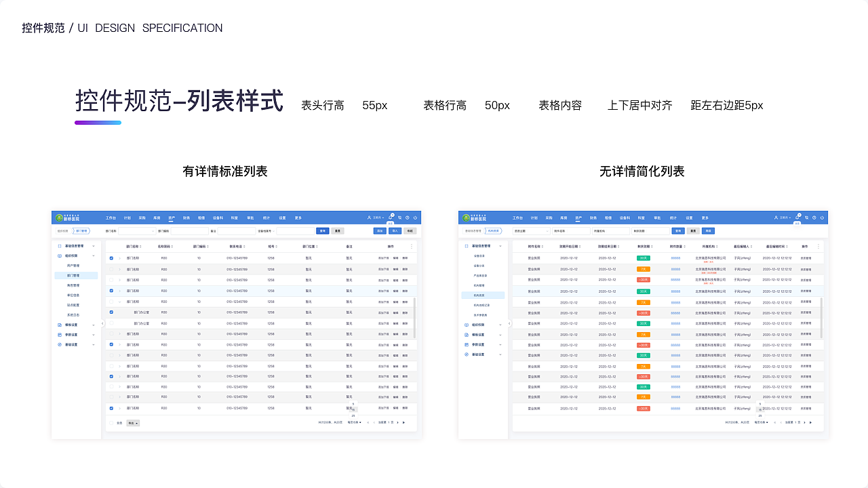This screenshot has height=488, width=868.
Task: Open the 资质过期 filter dropdown
Action: point(531,231)
